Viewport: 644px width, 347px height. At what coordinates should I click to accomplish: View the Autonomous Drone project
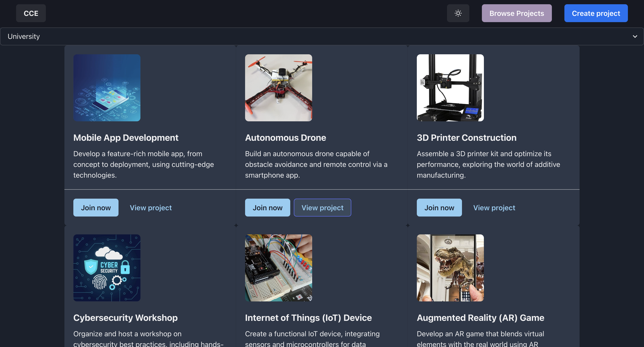[x=322, y=208]
